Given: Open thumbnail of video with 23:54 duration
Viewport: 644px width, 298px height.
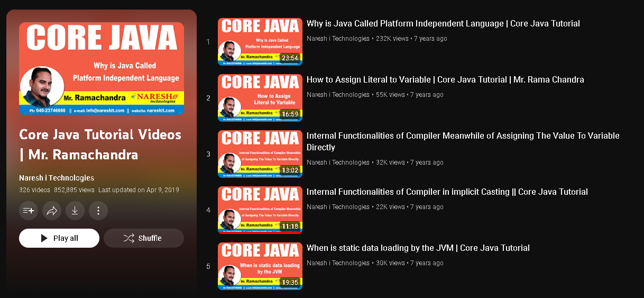Looking at the screenshot, I should coord(260,42).
